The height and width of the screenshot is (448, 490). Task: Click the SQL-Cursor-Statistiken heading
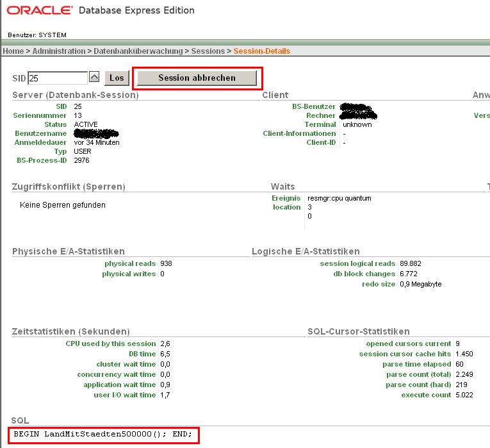(359, 331)
